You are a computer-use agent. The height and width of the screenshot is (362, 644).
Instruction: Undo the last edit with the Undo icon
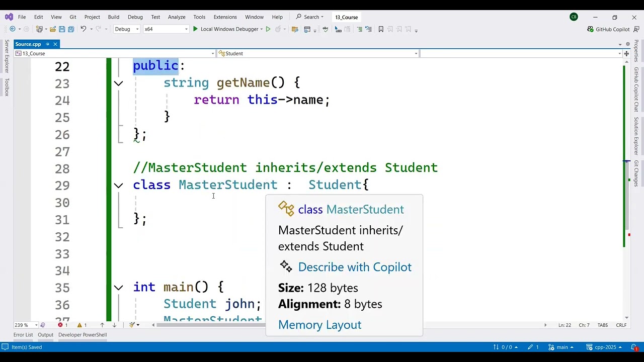pos(83,29)
